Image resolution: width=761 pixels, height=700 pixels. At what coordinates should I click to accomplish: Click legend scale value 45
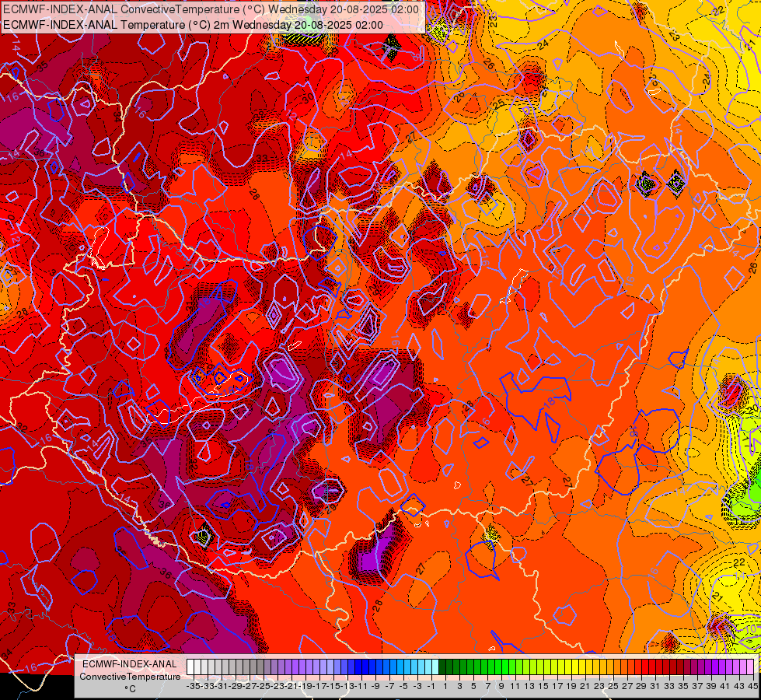[x=752, y=686]
